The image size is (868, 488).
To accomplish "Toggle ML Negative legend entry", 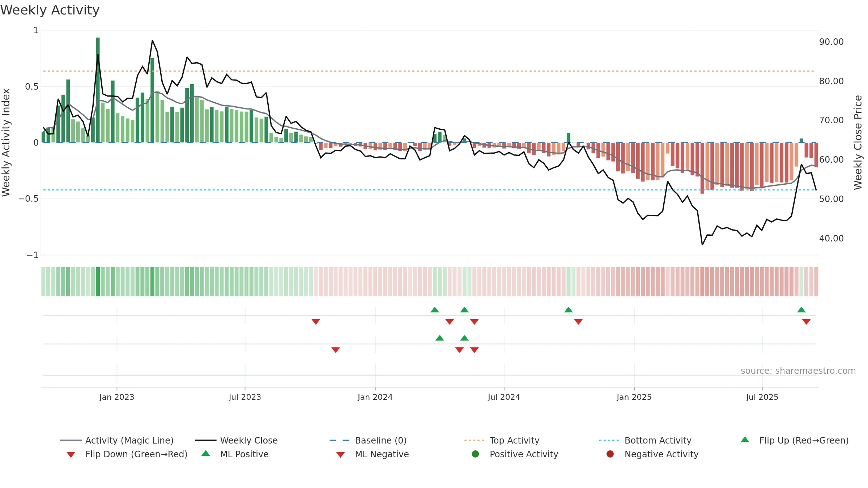I will pyautogui.click(x=373, y=454).
